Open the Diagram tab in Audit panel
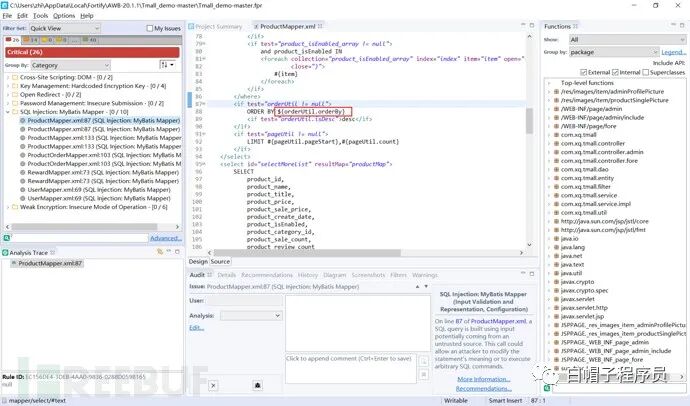Viewport: 690px width, 406px height. coord(334,275)
